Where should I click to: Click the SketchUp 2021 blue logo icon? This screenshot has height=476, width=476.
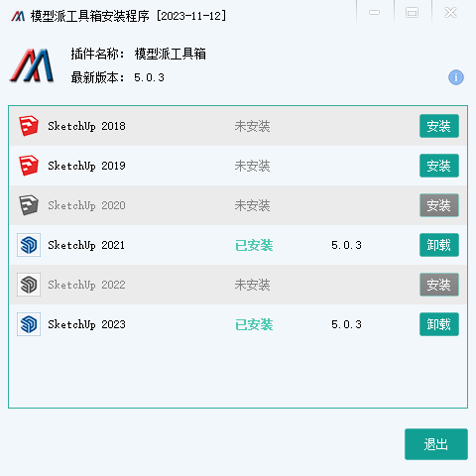29,245
